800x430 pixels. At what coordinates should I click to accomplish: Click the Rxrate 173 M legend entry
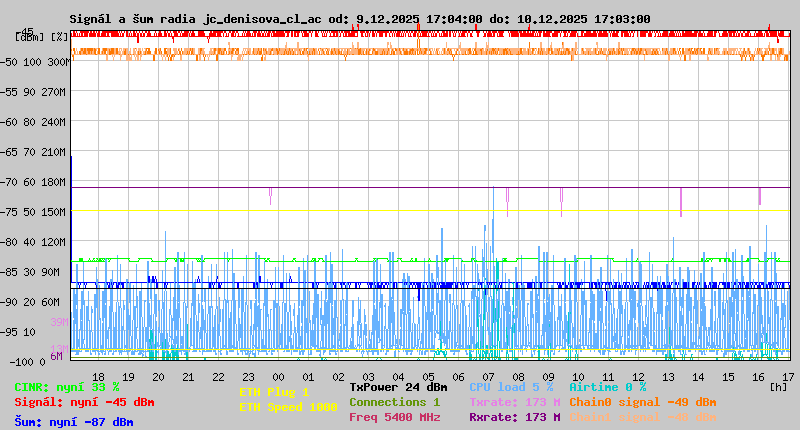(514, 417)
